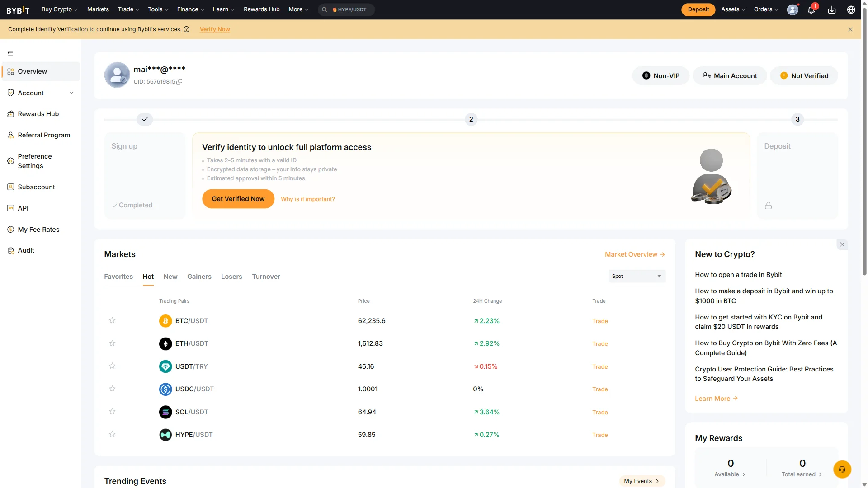Switch to the Losers tab

[231, 277]
